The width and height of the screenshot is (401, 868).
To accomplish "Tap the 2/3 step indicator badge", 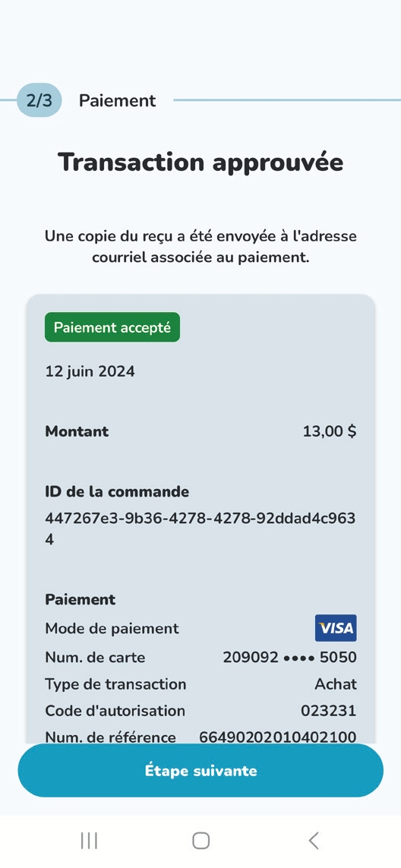I will [39, 101].
